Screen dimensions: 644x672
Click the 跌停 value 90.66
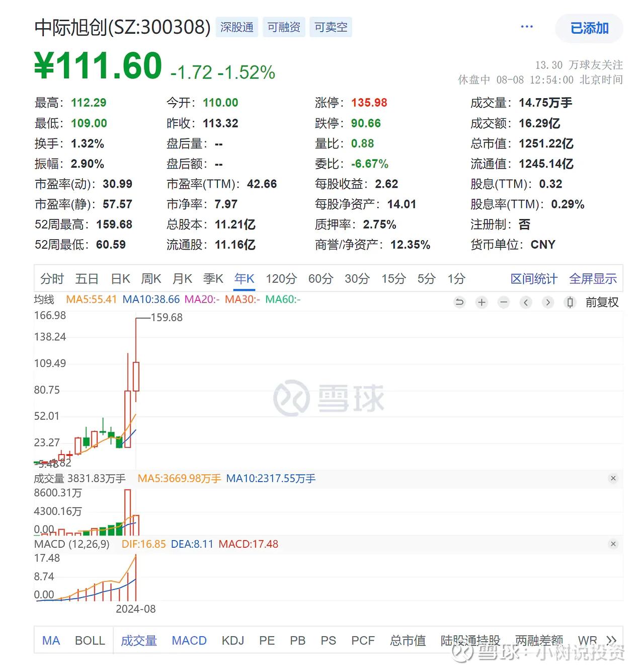(366, 123)
